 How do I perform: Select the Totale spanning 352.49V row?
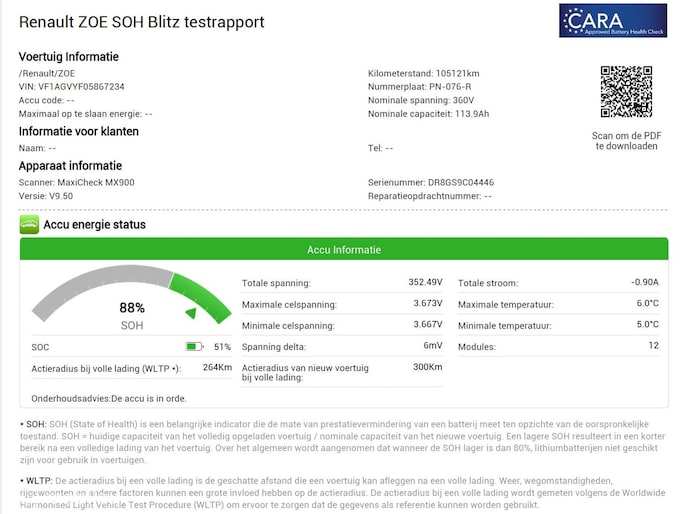(342, 283)
